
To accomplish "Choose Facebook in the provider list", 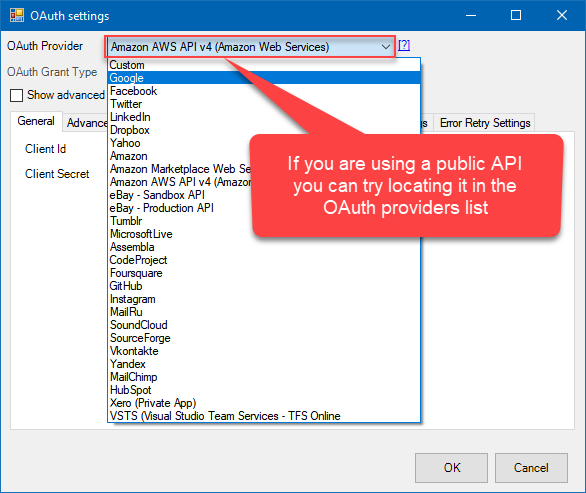I will (264, 91).
